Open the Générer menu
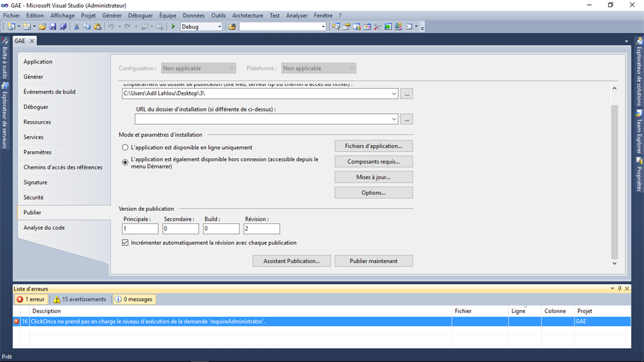This screenshot has height=362, width=644. (112, 15)
